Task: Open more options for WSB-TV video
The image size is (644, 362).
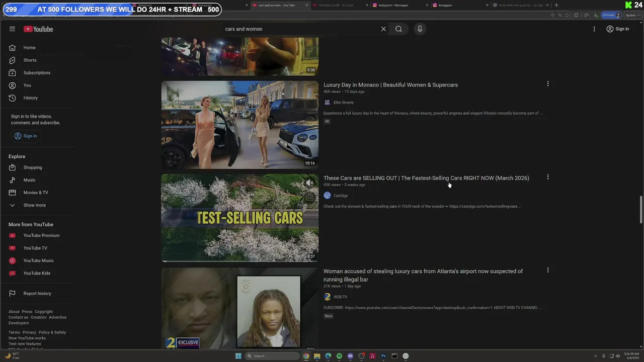Action: [548, 270]
